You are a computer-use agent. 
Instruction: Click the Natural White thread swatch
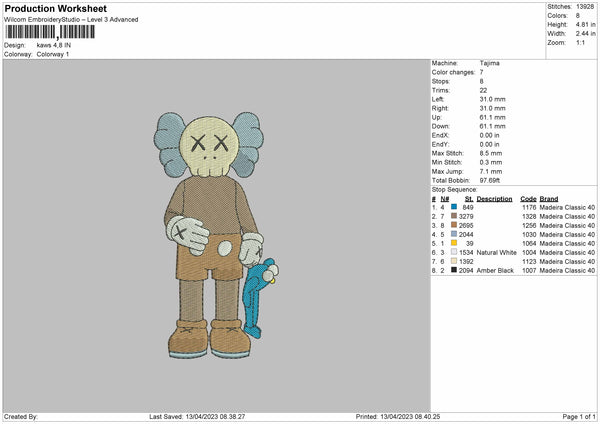tap(454, 252)
